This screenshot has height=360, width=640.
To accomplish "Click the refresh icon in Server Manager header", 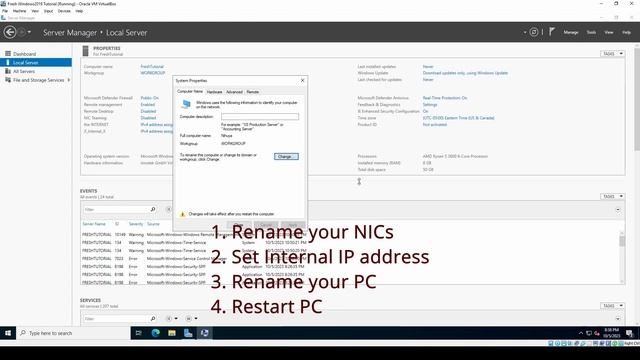I will 534,32.
